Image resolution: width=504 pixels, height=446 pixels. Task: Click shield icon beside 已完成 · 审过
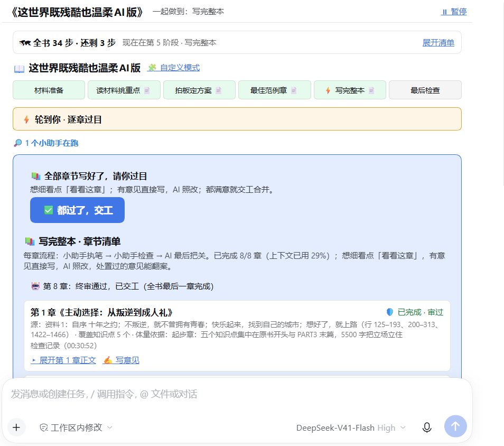click(389, 312)
